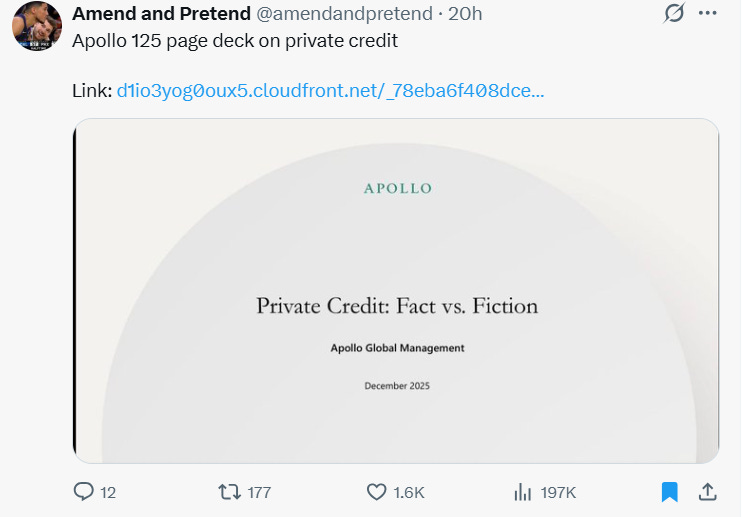
Task: Repost this tweet via retweet icon
Action: [x=229, y=492]
